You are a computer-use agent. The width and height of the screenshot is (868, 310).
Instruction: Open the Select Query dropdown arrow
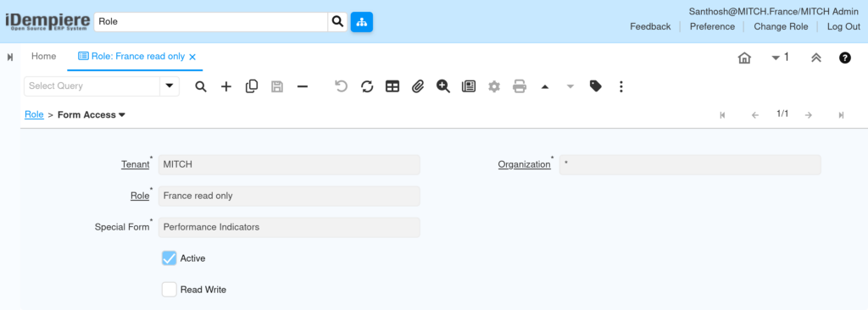pyautogui.click(x=170, y=86)
